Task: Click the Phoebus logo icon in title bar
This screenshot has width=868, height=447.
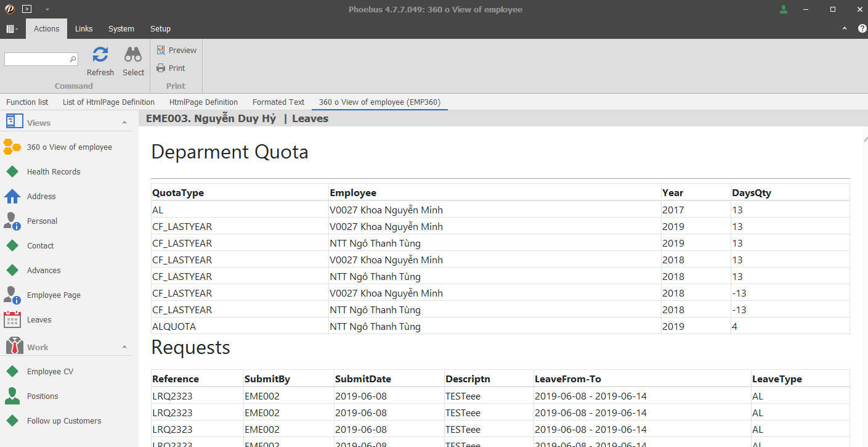Action: [9, 9]
